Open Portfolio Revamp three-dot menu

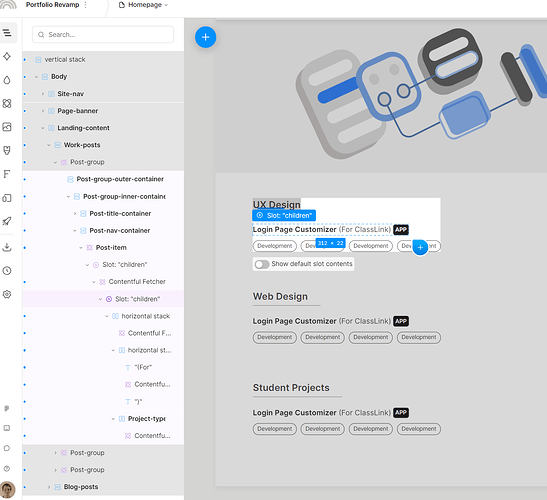click(x=85, y=5)
